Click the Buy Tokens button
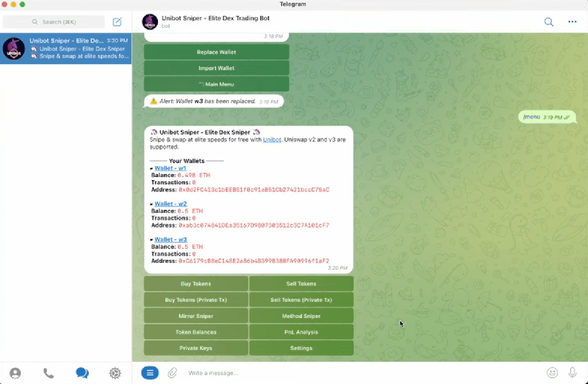This screenshot has height=384, width=588. [196, 284]
